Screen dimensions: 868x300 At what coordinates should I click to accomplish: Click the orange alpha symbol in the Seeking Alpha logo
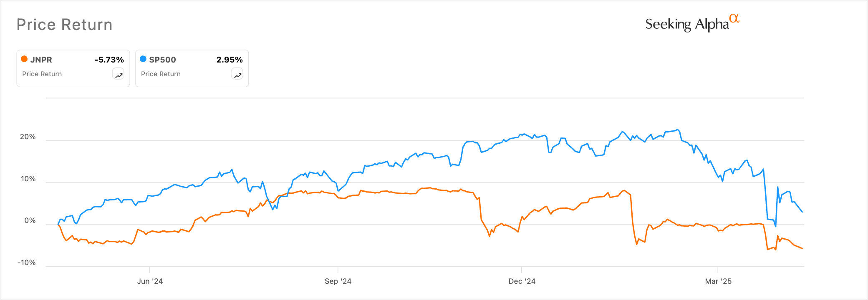pos(735,19)
